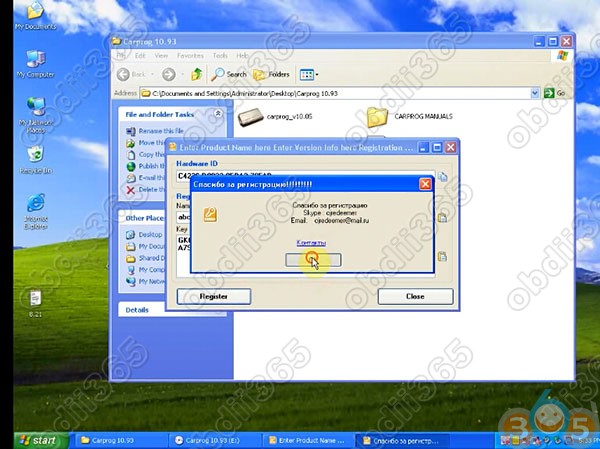Viewport: 600px width, 449px height.
Task: Click the key icon in thank-you dialog
Action: pyautogui.click(x=210, y=215)
